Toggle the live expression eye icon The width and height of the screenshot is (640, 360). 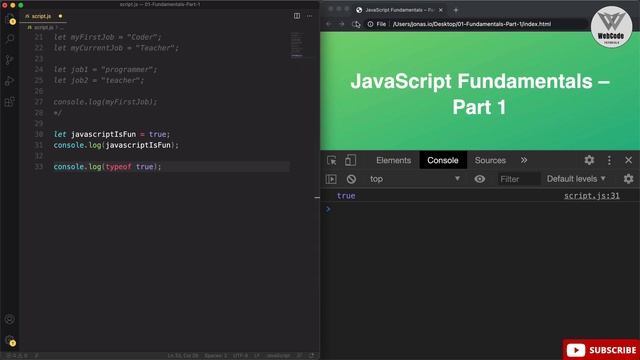click(480, 179)
